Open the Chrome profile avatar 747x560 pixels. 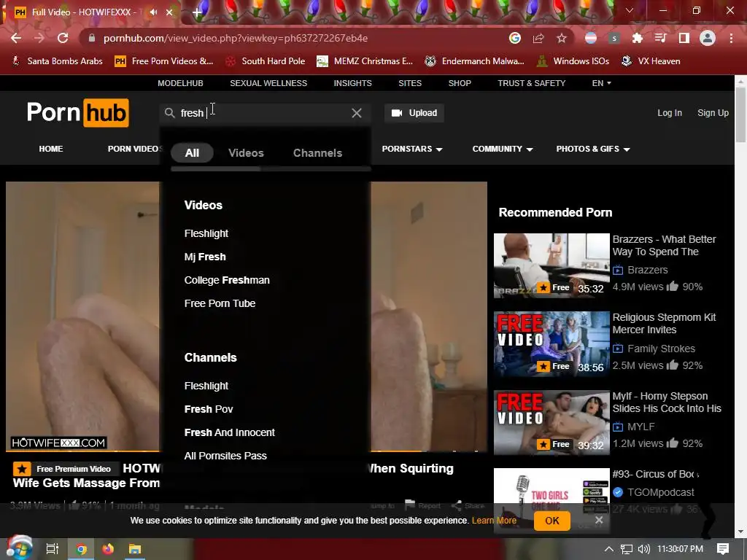coord(708,38)
